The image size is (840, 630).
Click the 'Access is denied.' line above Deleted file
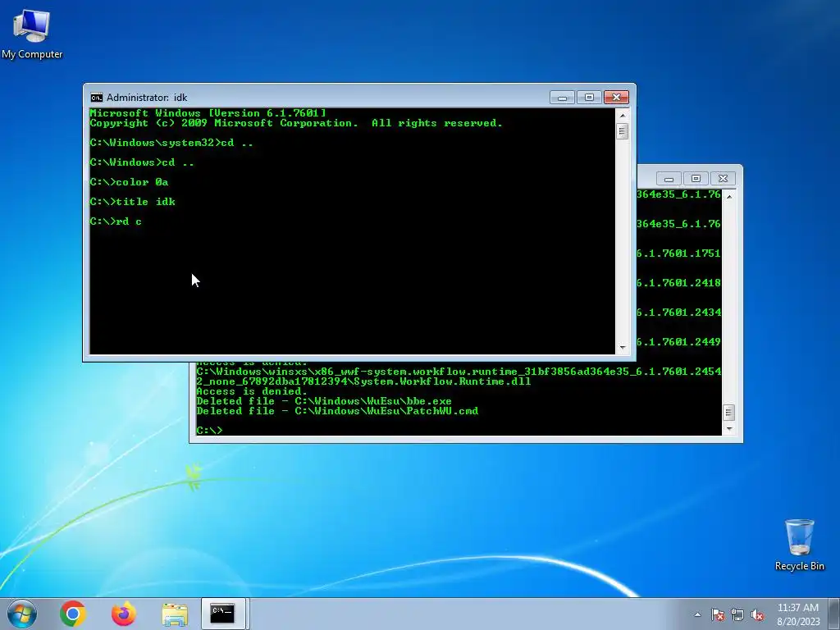[x=252, y=391]
